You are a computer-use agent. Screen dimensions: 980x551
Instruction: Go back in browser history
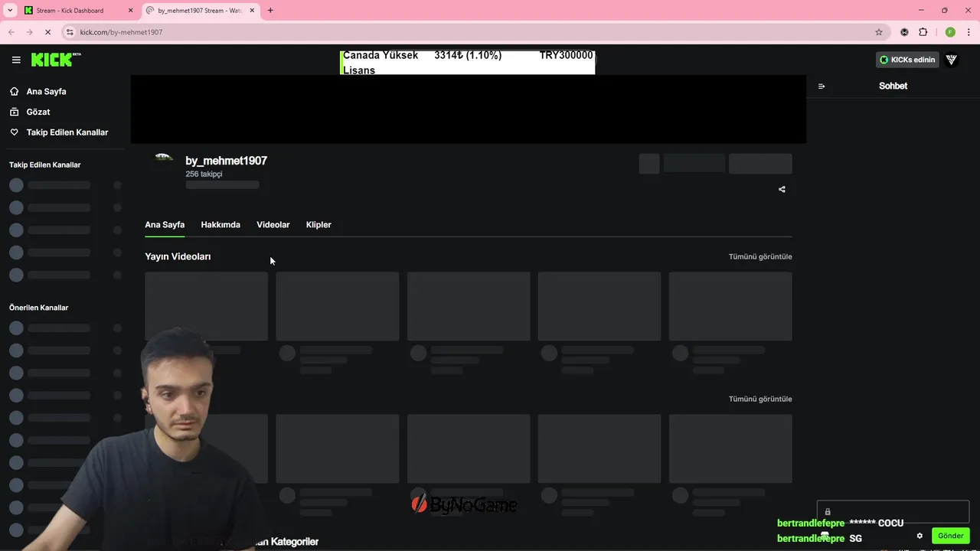pyautogui.click(x=11, y=32)
